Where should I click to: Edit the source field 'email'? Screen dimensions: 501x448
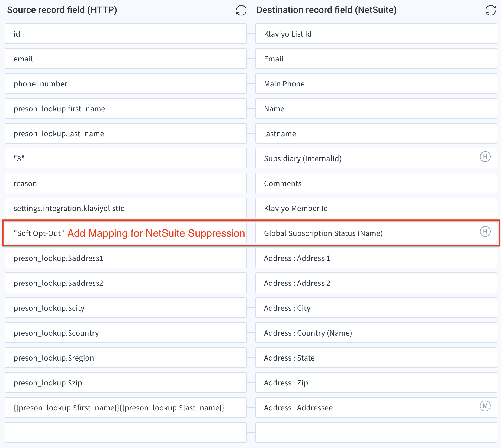click(x=126, y=59)
